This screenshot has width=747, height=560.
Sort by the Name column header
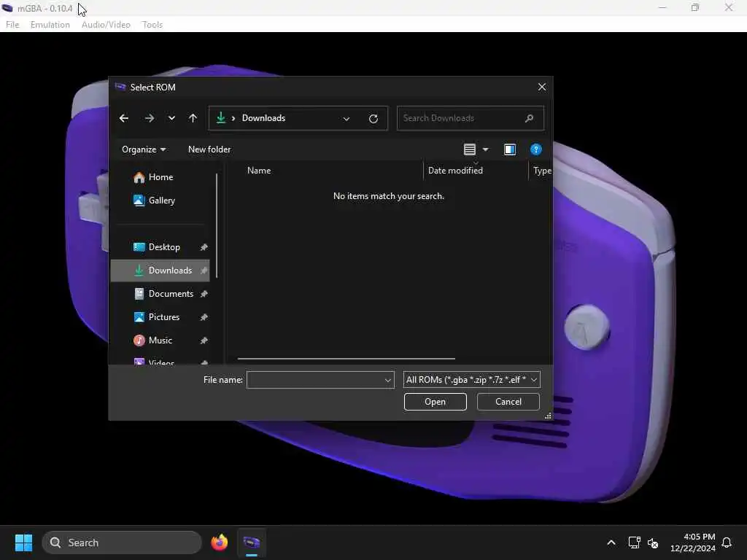point(259,171)
